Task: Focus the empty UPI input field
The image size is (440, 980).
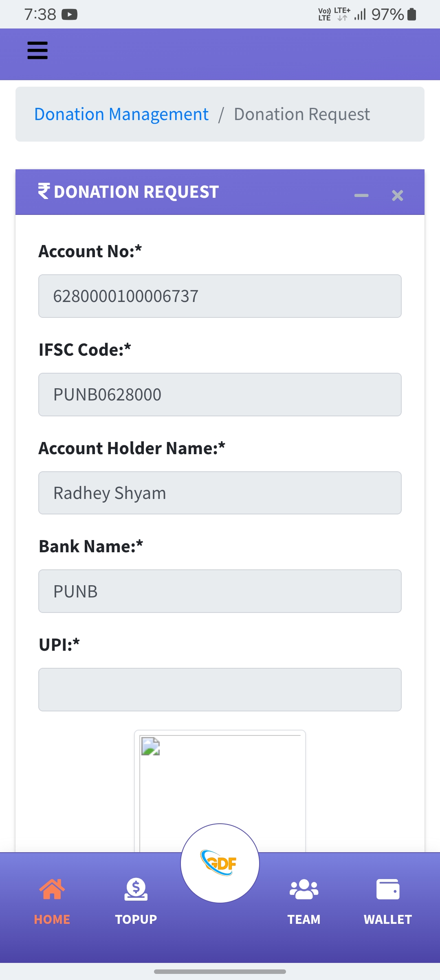Action: click(x=220, y=689)
